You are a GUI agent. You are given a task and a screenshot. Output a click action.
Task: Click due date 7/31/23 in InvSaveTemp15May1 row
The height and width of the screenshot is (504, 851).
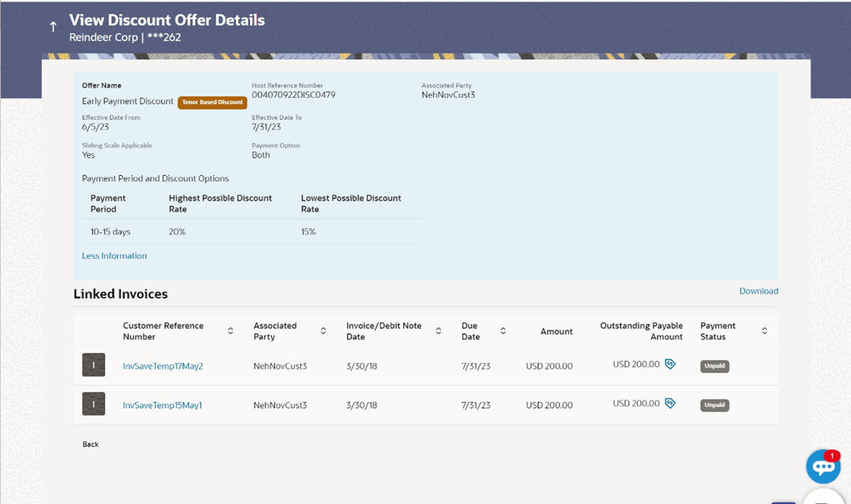tap(476, 405)
